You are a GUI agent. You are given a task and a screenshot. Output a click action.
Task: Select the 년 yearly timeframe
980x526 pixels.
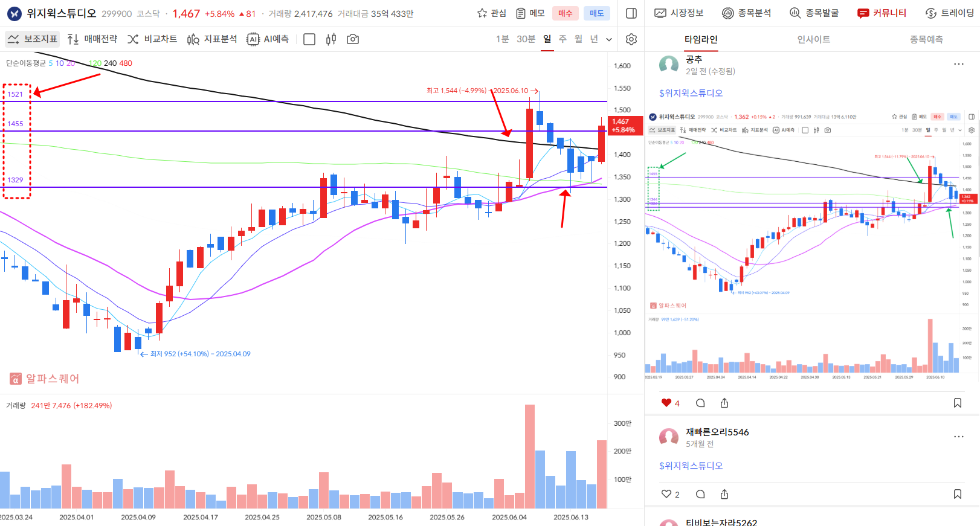coord(595,39)
